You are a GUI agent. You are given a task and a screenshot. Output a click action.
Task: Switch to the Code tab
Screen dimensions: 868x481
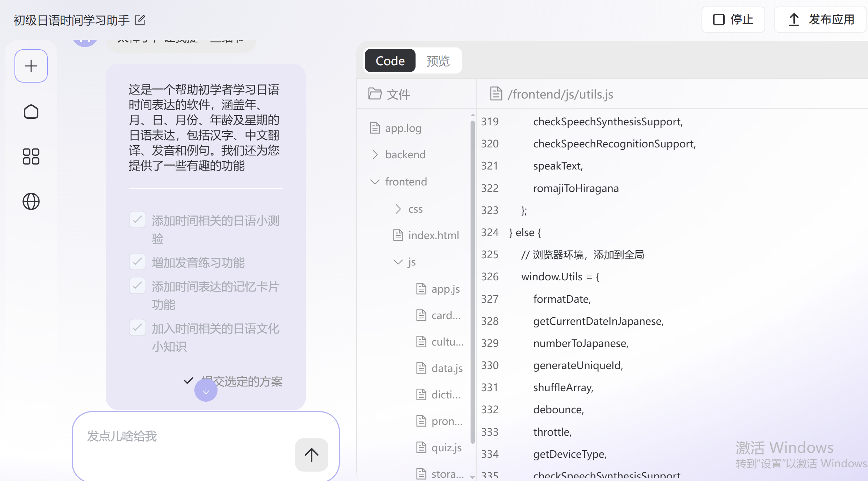click(x=390, y=61)
